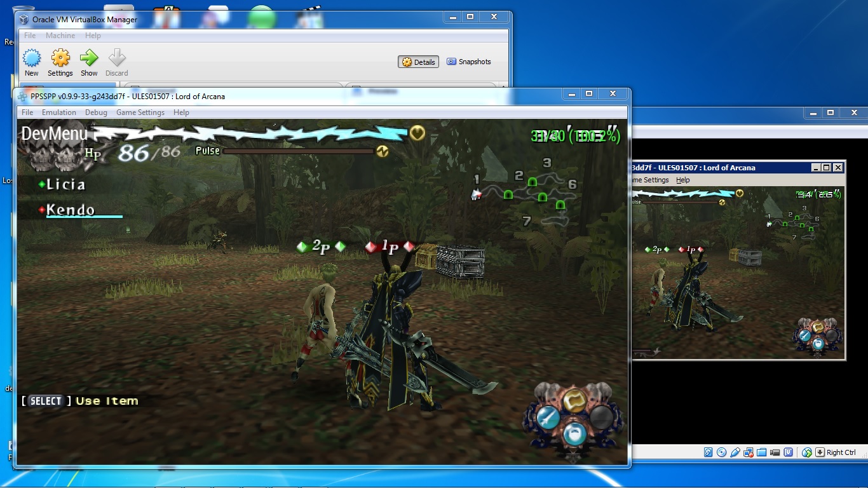This screenshot has height=488, width=868.
Task: Expand Game Settings menu in main PPSSPP window
Action: [140, 112]
